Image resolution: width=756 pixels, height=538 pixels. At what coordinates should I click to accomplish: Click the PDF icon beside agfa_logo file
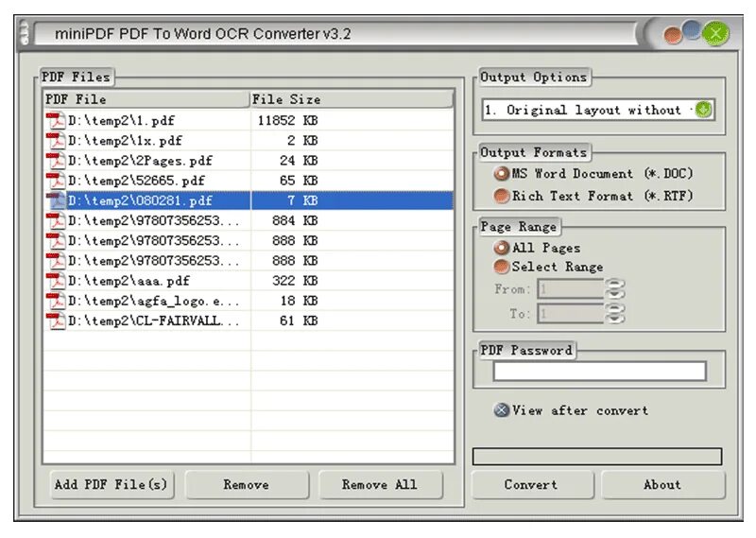[56, 301]
